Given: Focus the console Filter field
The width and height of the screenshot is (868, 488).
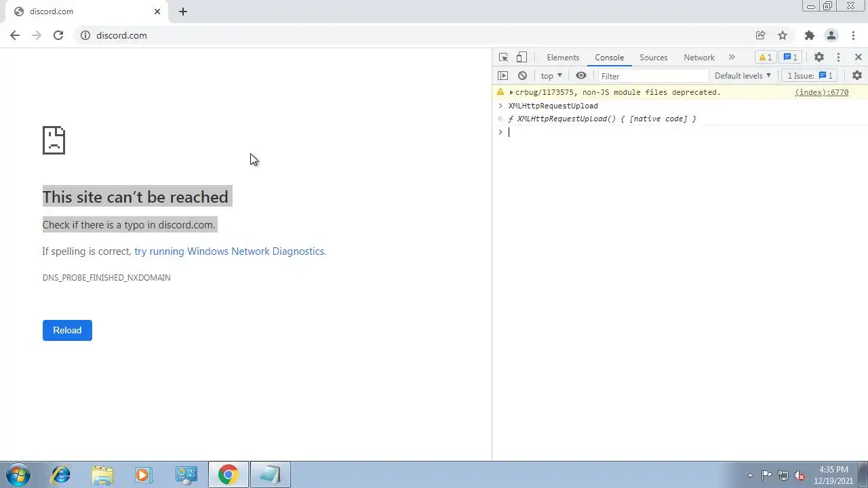Looking at the screenshot, I should coord(653,76).
